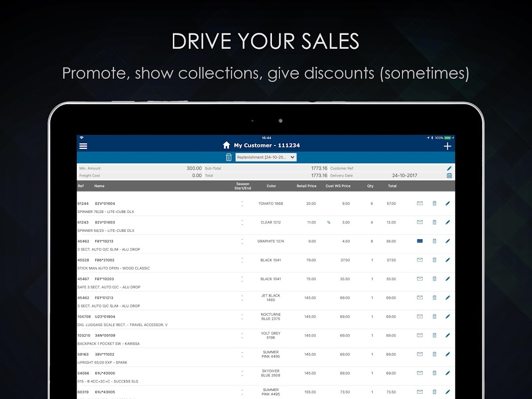Click filled envelope icon on GRAPHITE 1374 row
Viewport: 532px width, 399px height.
click(x=420, y=241)
